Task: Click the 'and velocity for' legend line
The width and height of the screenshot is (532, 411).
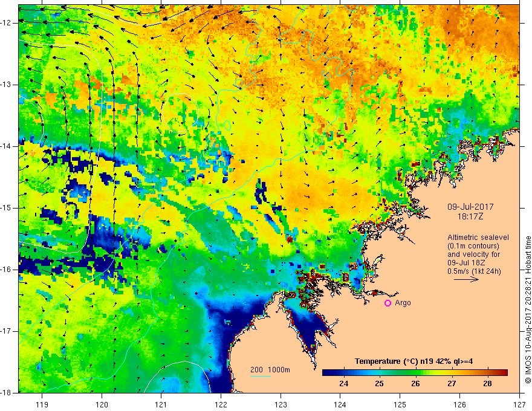Action: 473,254
